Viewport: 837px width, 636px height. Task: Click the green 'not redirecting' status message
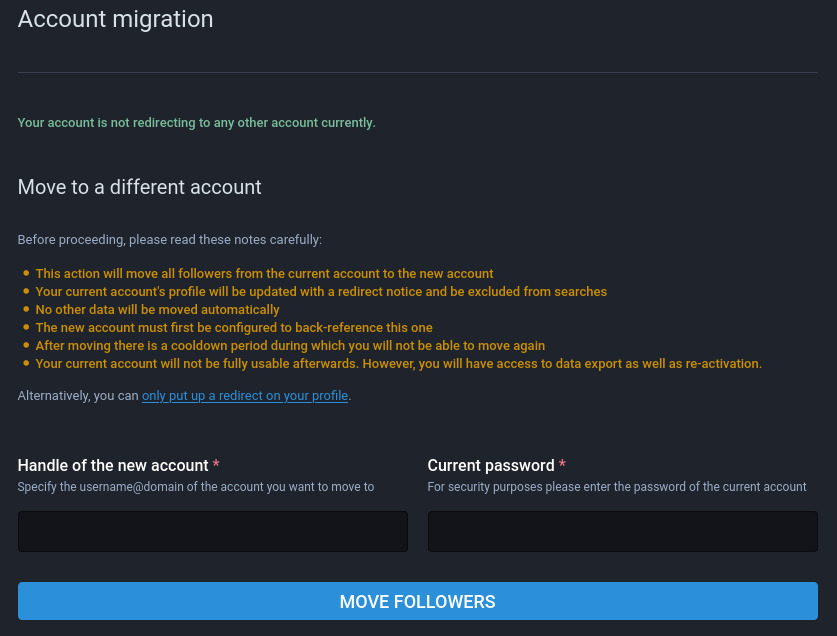coord(196,123)
